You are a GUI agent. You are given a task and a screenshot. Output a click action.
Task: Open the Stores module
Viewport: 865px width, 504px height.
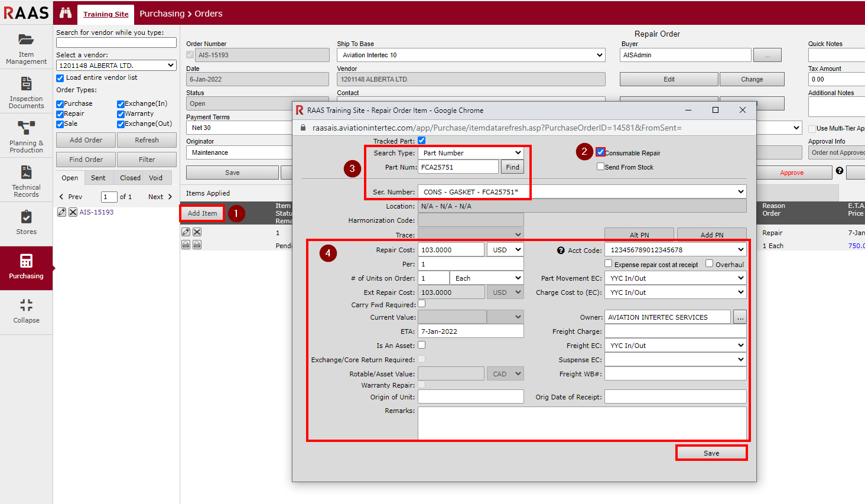(x=26, y=223)
